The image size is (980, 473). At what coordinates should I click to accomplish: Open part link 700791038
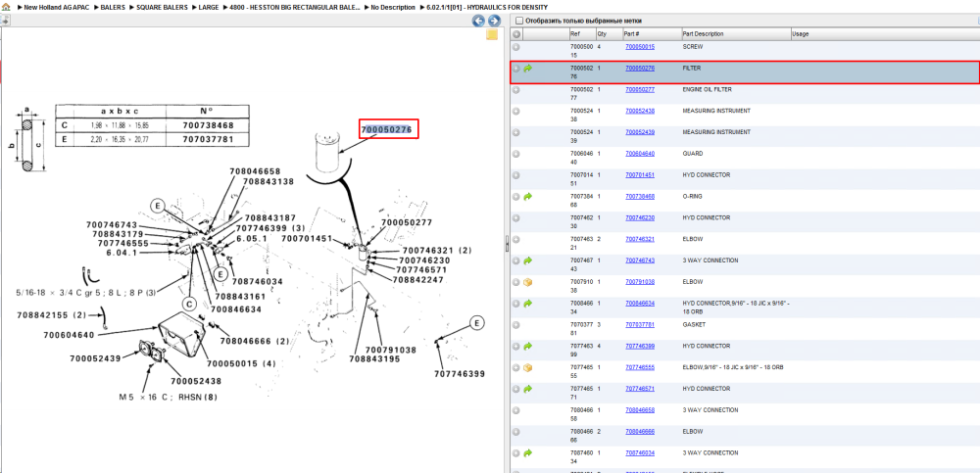pyautogui.click(x=640, y=282)
